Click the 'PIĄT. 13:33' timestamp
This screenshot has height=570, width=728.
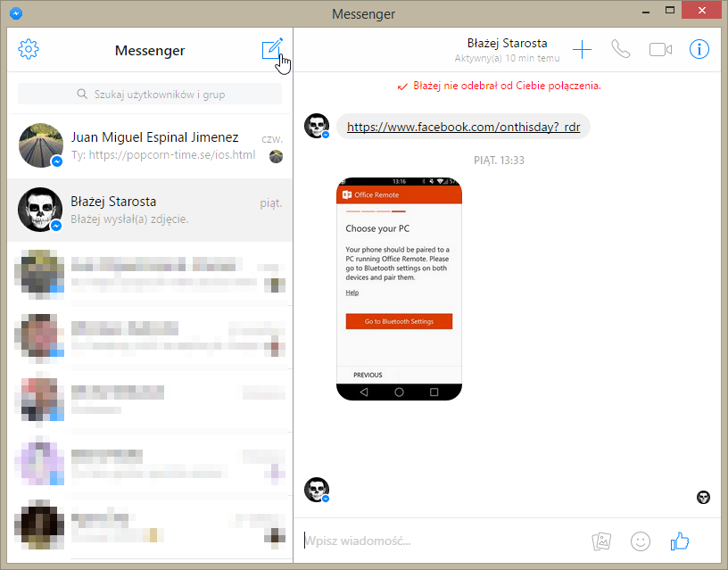[499, 161]
